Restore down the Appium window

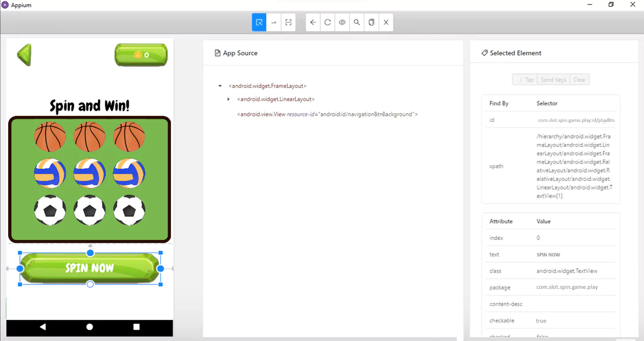pos(611,5)
